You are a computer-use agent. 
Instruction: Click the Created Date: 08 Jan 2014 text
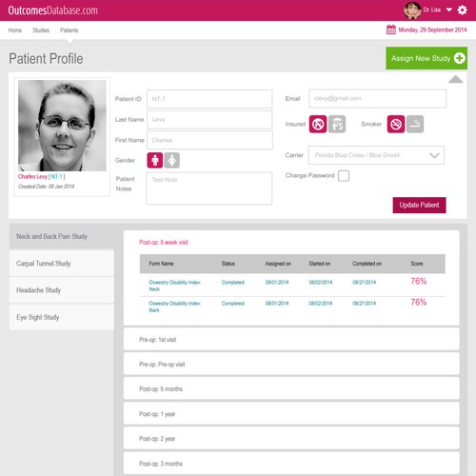click(x=46, y=187)
